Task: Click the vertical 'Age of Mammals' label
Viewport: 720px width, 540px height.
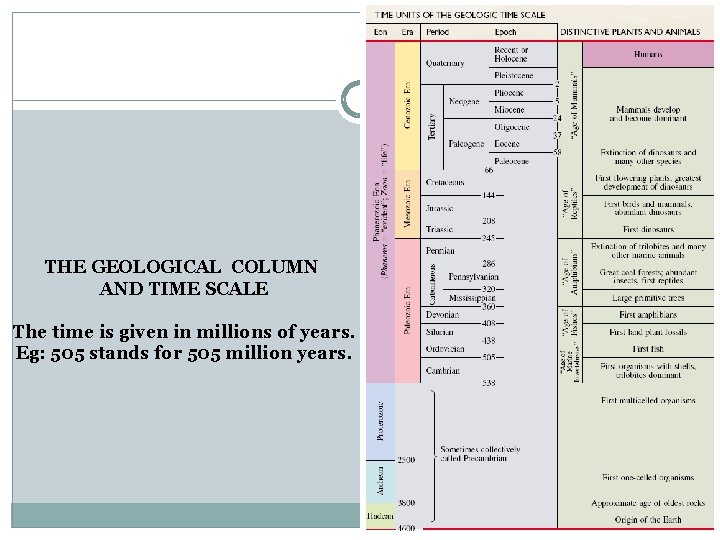Action: coord(574,105)
